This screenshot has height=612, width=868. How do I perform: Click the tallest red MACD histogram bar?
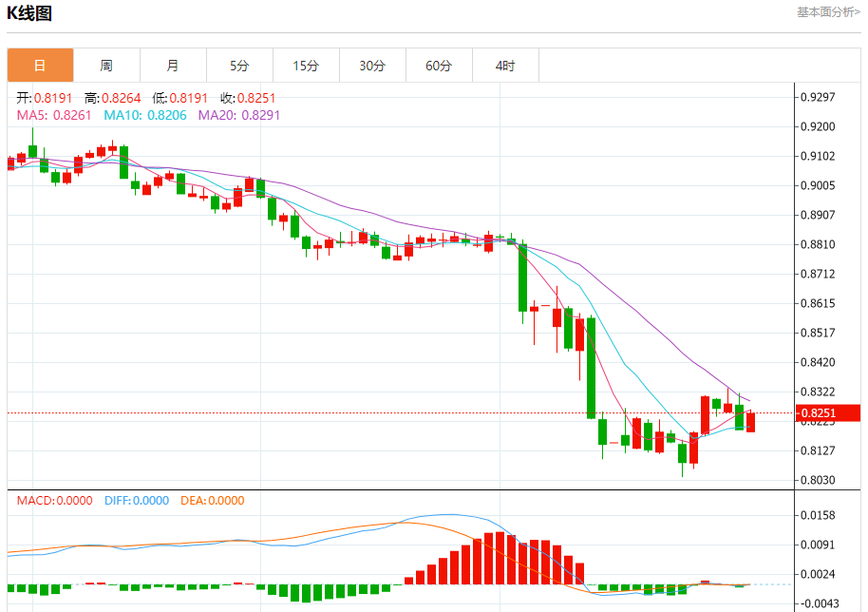click(500, 558)
